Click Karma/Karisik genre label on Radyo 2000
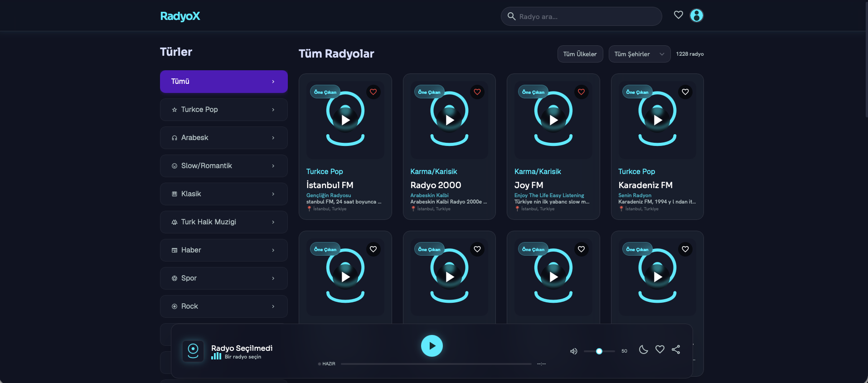 click(x=434, y=171)
